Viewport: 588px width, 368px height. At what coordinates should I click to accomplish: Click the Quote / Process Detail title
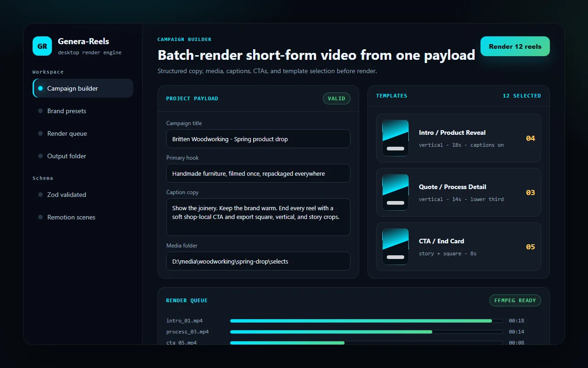point(452,187)
